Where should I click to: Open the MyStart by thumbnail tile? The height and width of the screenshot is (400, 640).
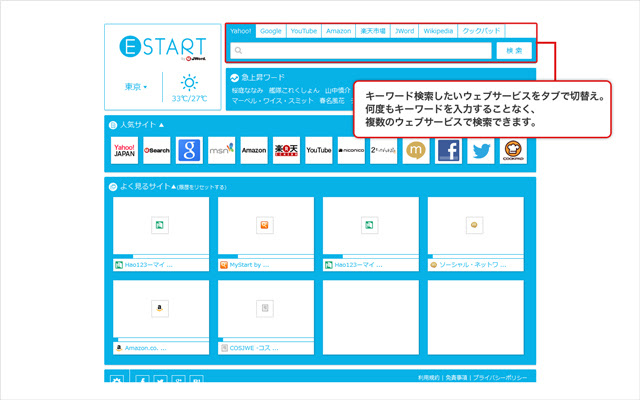pyautogui.click(x=266, y=234)
